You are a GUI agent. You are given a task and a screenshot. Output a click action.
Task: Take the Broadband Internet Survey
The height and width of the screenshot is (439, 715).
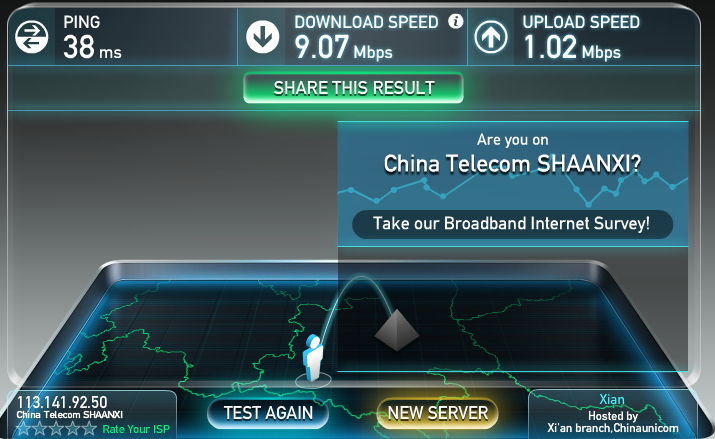pos(512,224)
